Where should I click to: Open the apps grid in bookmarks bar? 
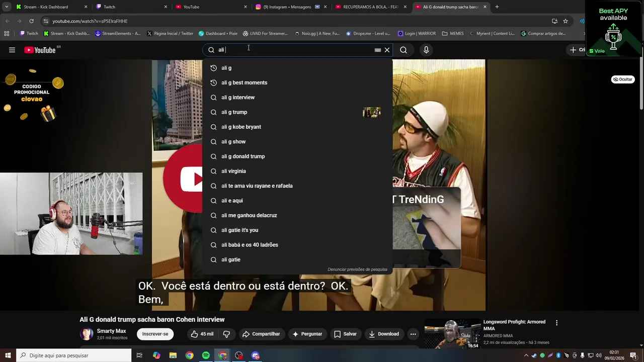tap(7, 34)
